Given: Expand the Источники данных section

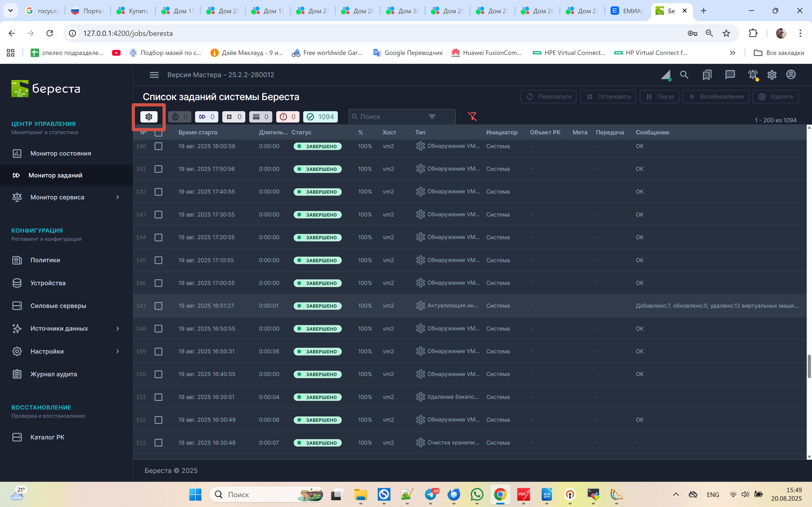Looking at the screenshot, I should pos(117,329).
